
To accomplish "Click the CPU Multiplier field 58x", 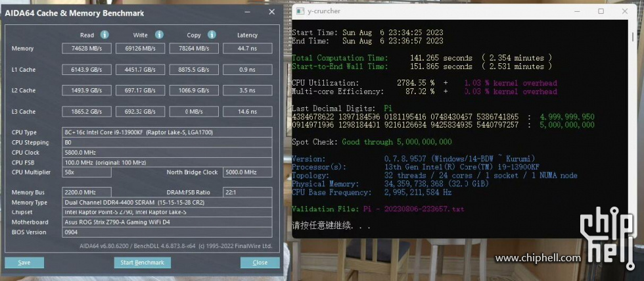I will coord(87,172).
